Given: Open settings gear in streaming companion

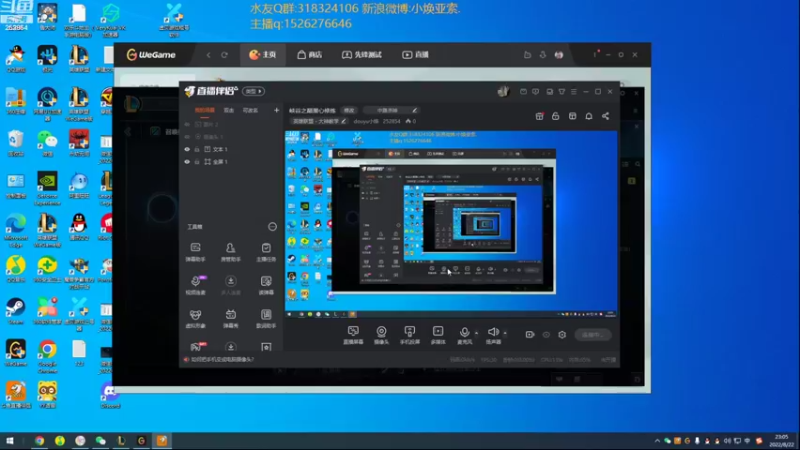Looking at the screenshot, I should 562,335.
